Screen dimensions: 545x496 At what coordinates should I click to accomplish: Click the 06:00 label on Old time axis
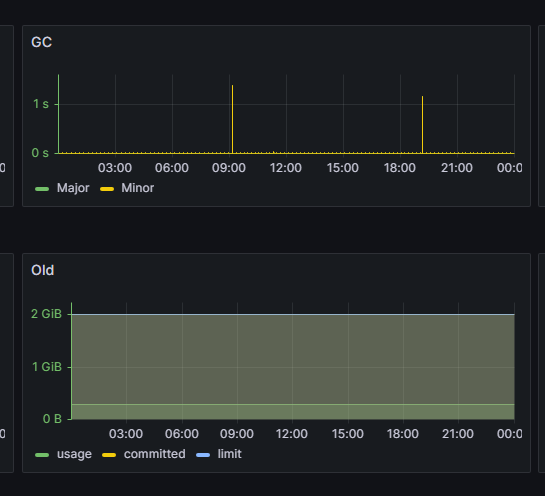182,434
